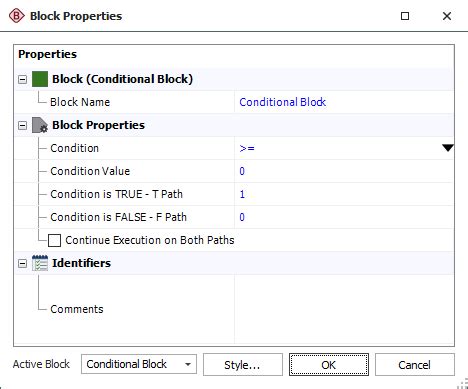Collapse the Block (Conditional Block) section
The width and height of the screenshot is (468, 389).
click(22, 79)
